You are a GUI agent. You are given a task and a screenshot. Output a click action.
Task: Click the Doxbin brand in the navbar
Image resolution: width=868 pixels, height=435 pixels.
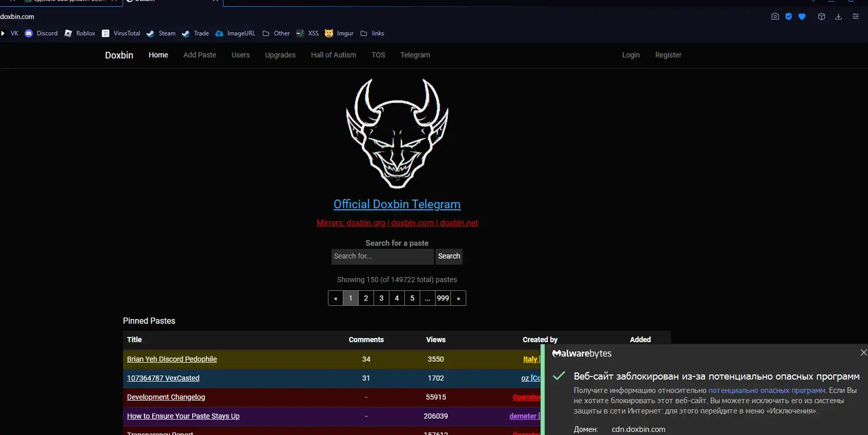point(119,55)
